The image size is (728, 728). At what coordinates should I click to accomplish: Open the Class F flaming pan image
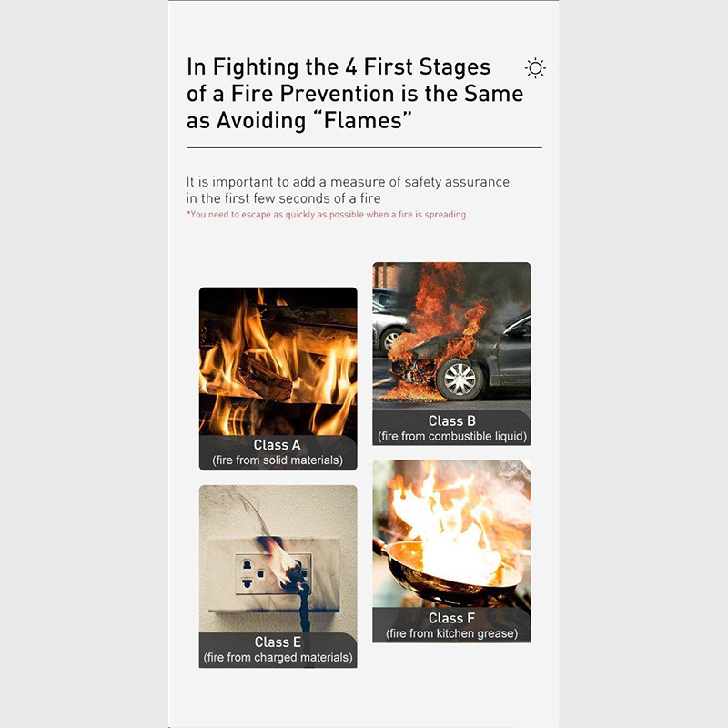(451, 551)
